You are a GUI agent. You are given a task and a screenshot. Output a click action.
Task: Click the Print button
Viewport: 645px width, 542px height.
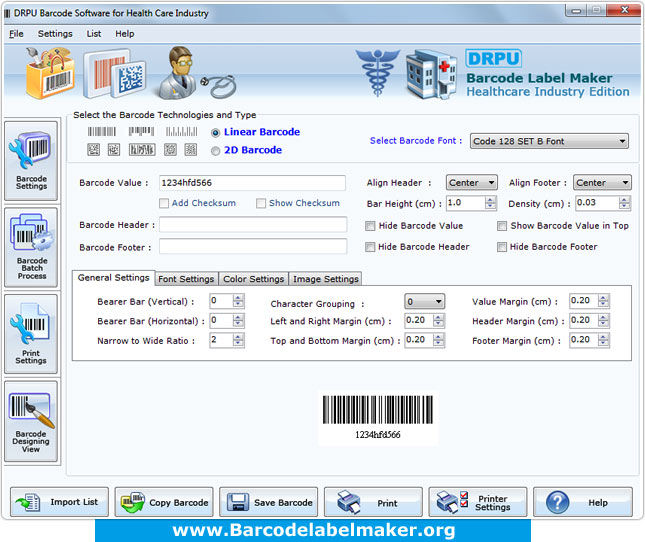373,502
